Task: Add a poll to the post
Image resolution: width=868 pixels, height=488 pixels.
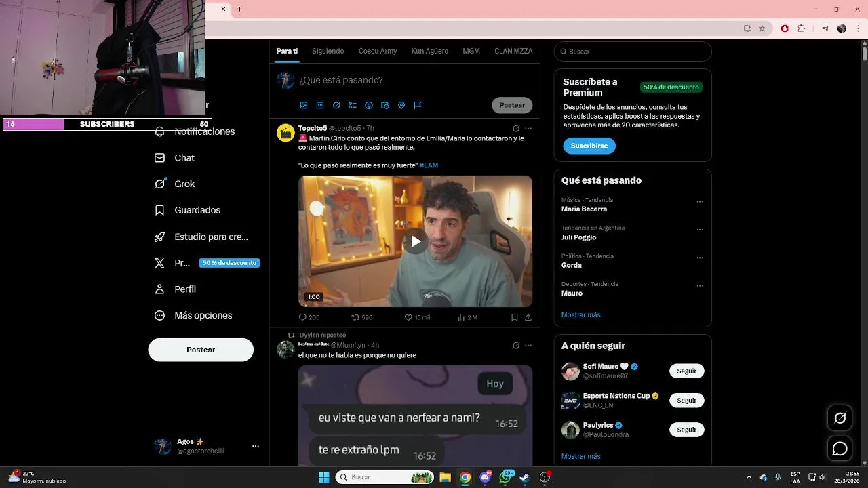Action: pos(353,105)
